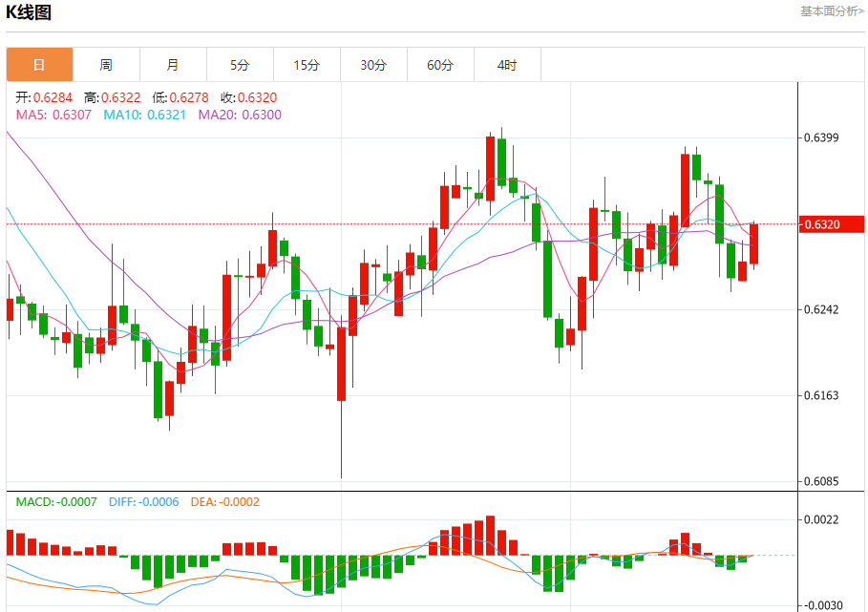Image resolution: width=868 pixels, height=612 pixels.
Task: Click the MA10: 0.6321 label
Action: (x=144, y=115)
